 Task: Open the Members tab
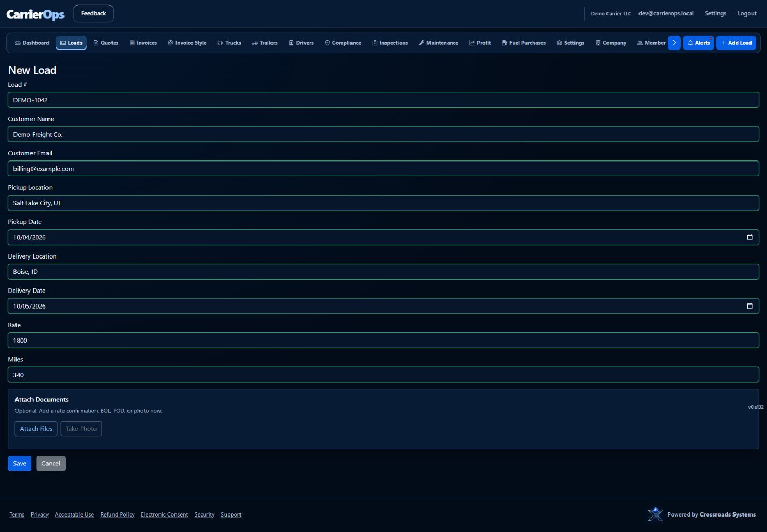pyautogui.click(x=651, y=43)
